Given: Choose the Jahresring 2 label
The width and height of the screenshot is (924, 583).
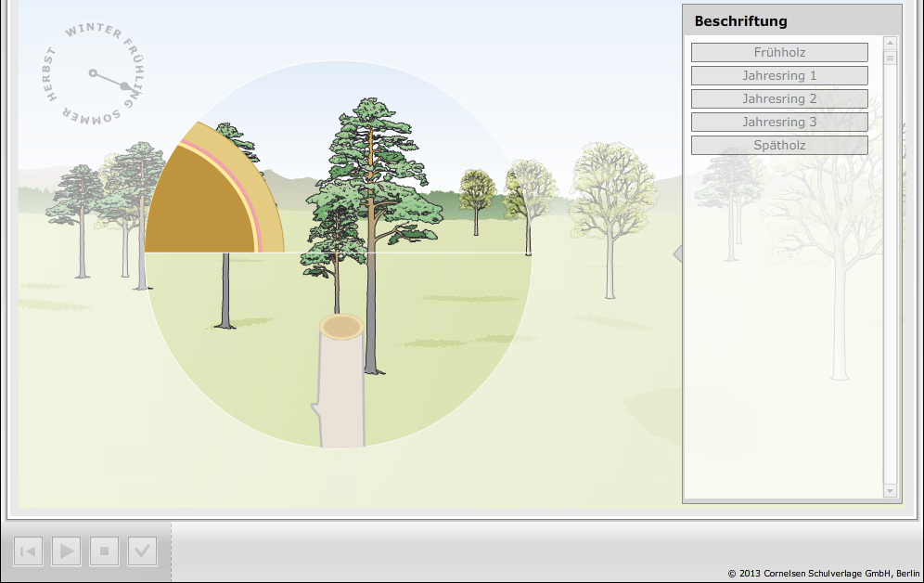Looking at the screenshot, I should click(779, 99).
